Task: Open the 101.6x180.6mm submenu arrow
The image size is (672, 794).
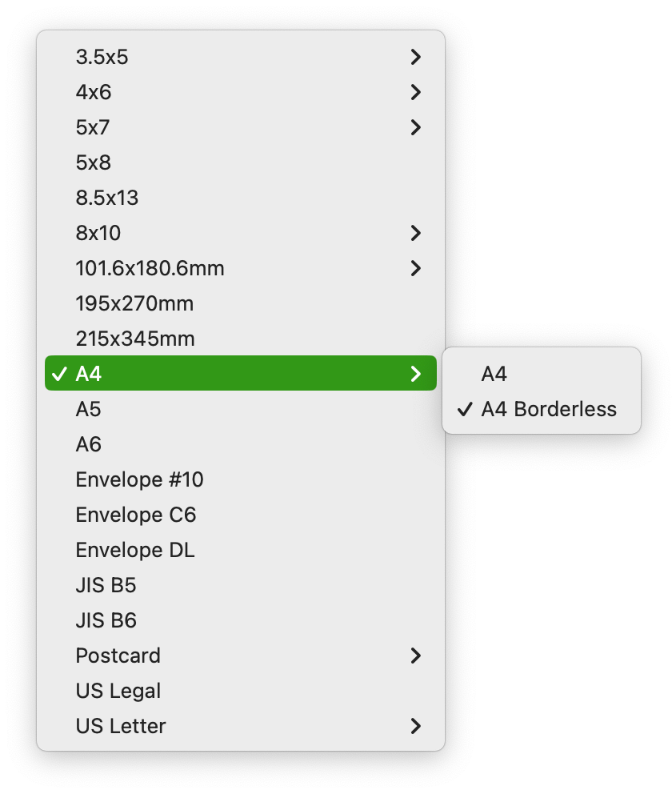Action: (x=415, y=268)
